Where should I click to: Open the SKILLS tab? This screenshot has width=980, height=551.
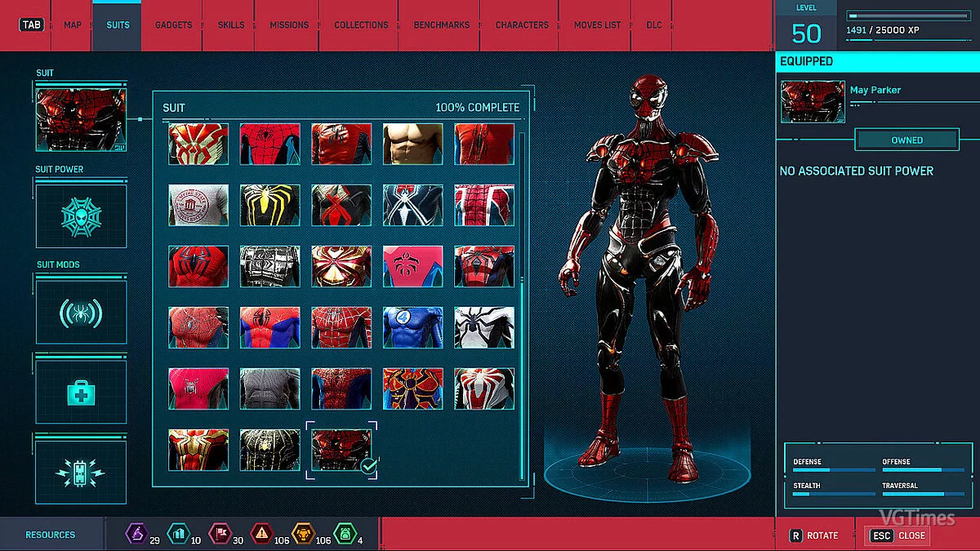pos(231,25)
